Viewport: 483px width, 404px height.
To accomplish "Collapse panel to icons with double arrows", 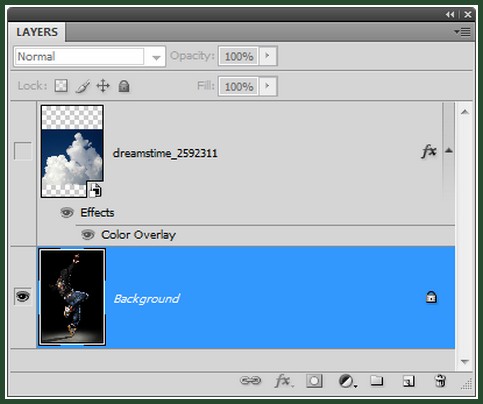I will 450,15.
